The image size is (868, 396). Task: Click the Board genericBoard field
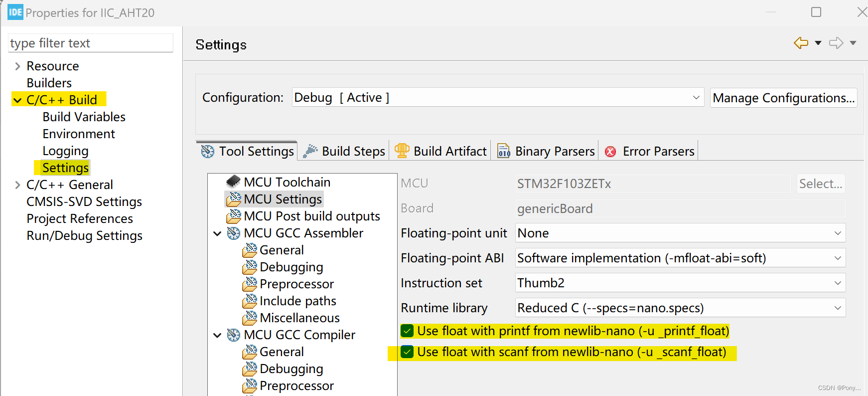[680, 208]
